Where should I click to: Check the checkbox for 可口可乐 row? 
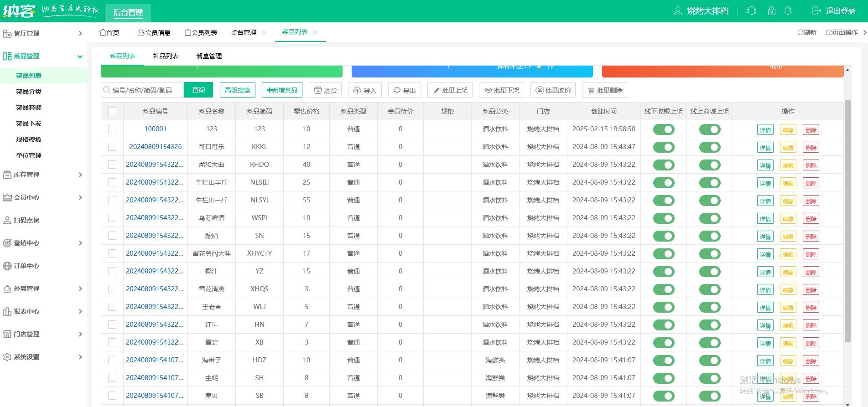(x=112, y=147)
